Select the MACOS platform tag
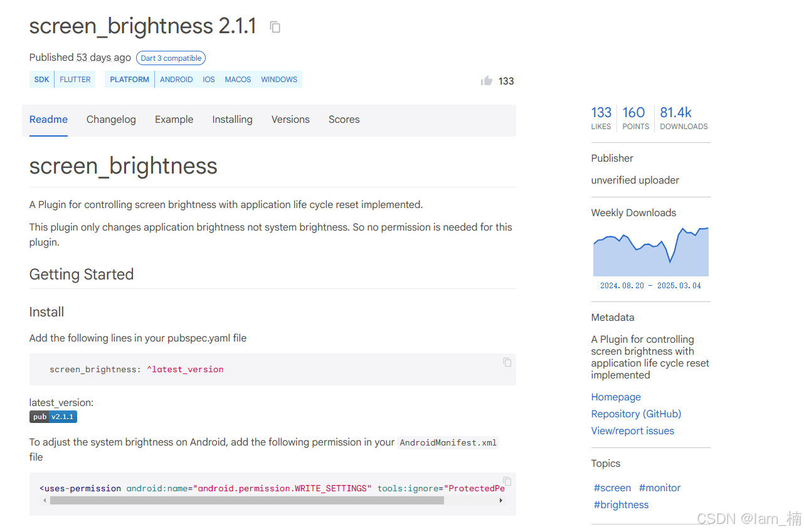This screenshot has height=532, width=804. coord(238,80)
